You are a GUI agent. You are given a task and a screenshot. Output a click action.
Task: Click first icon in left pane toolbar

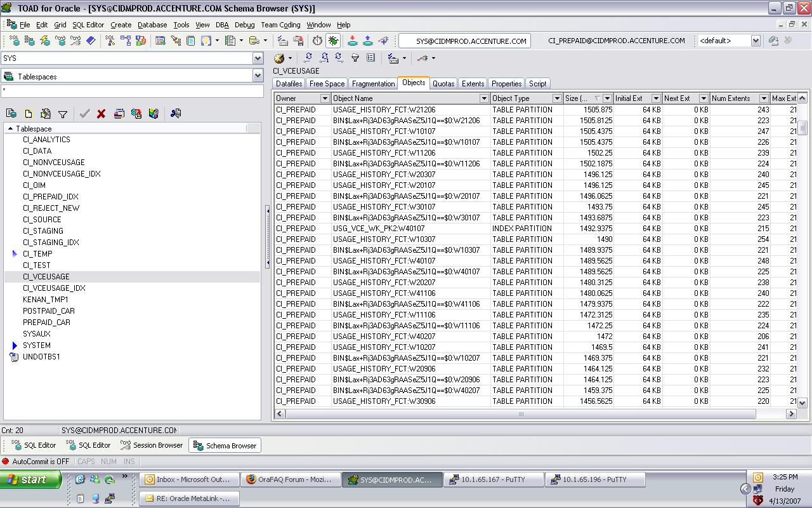pyautogui.click(x=11, y=114)
